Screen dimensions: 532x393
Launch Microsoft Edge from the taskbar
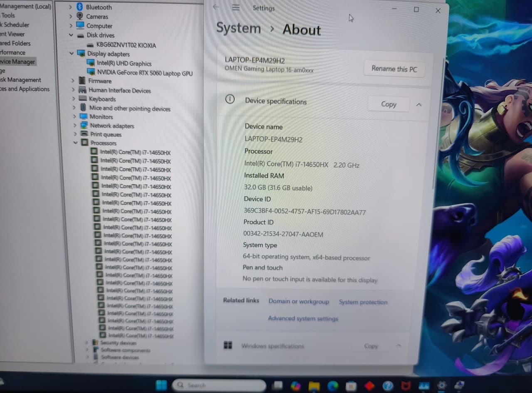332,386
